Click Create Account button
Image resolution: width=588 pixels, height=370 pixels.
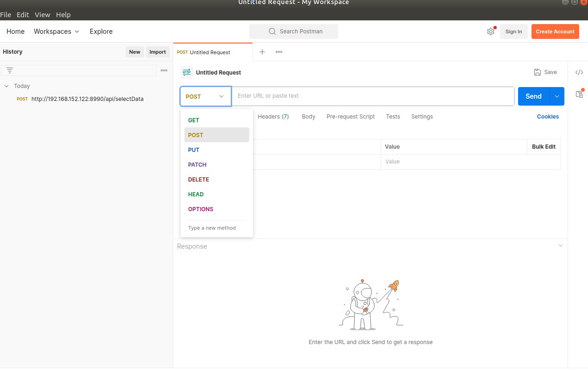coord(555,31)
